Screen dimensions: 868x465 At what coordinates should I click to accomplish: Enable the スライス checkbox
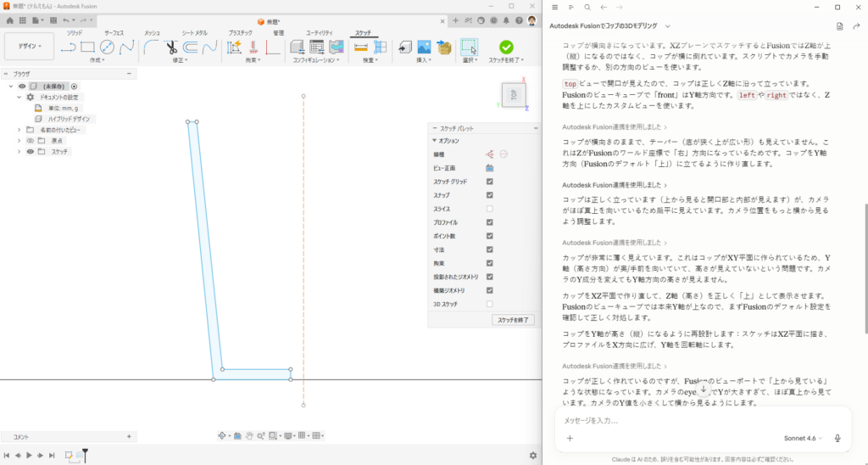pyautogui.click(x=489, y=209)
